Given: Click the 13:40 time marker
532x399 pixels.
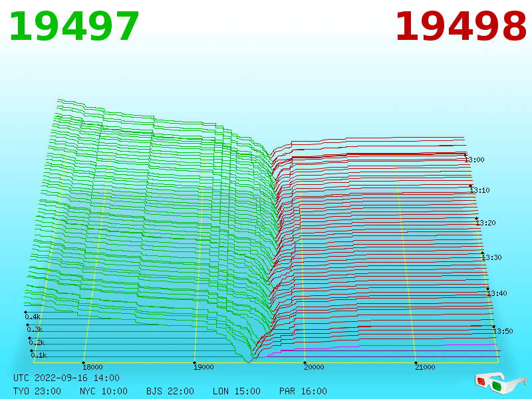Looking at the screenshot, I should click(x=497, y=293).
